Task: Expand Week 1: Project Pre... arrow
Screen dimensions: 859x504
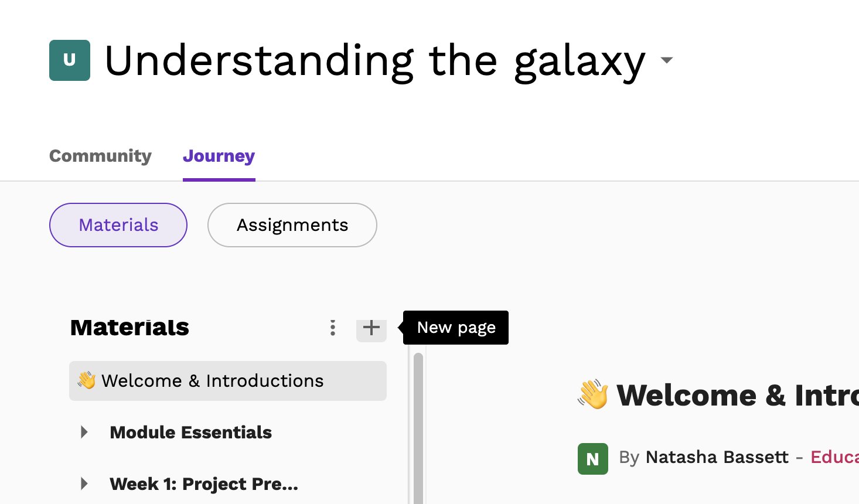Action: 84,484
